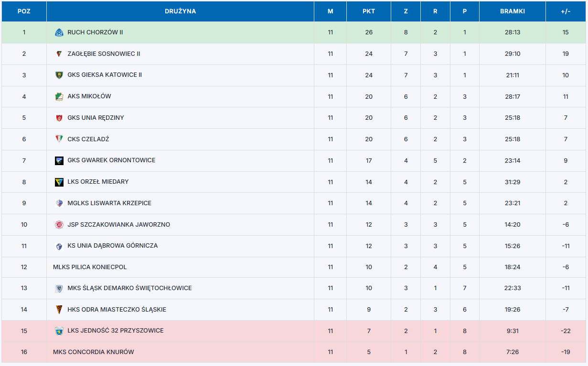Click the MGLKS Liswarta Krzepice crest
The width and height of the screenshot is (588, 366).
59,203
